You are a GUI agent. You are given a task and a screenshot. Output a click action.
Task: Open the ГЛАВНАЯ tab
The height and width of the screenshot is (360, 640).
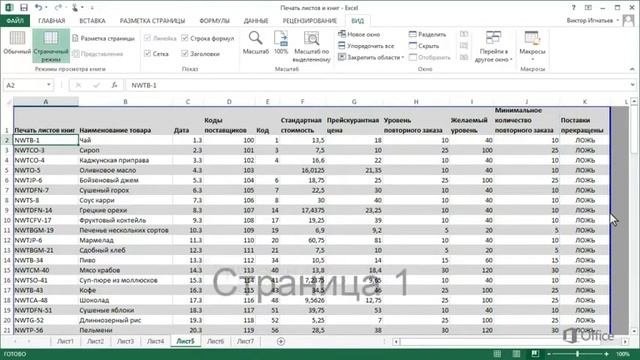pyautogui.click(x=52, y=21)
